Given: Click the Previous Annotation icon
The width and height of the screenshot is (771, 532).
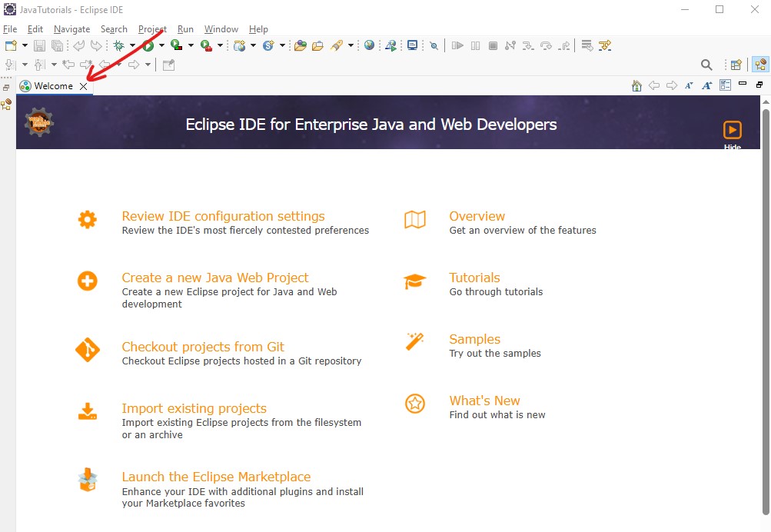Looking at the screenshot, I should 40,65.
